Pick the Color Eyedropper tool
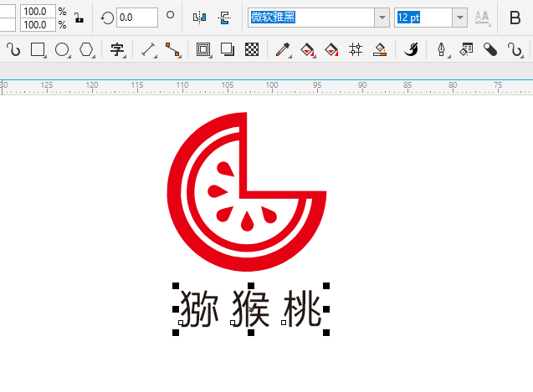This screenshot has width=533, height=392. pos(283,49)
